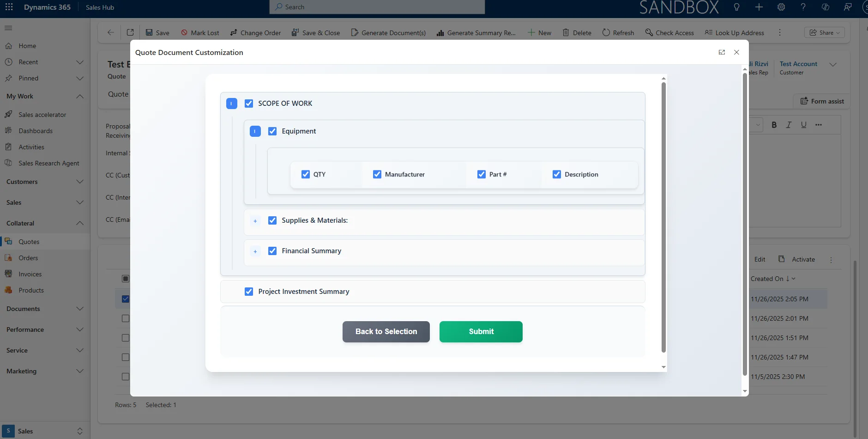This screenshot has width=868, height=439.
Task: Click the Generate Document(s) command
Action: (388, 33)
